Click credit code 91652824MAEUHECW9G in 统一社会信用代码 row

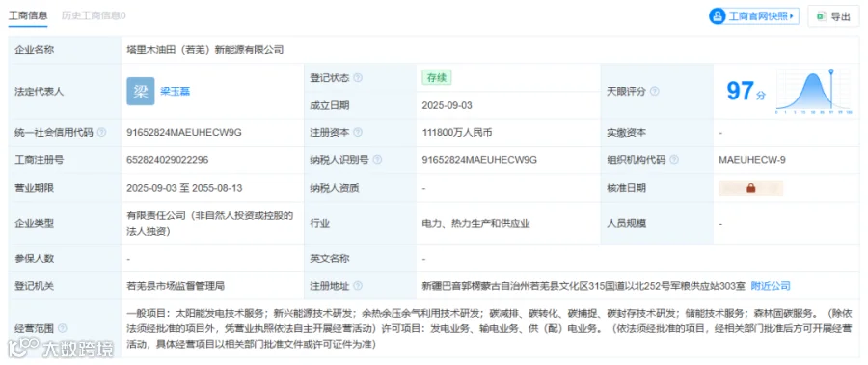coord(184,133)
